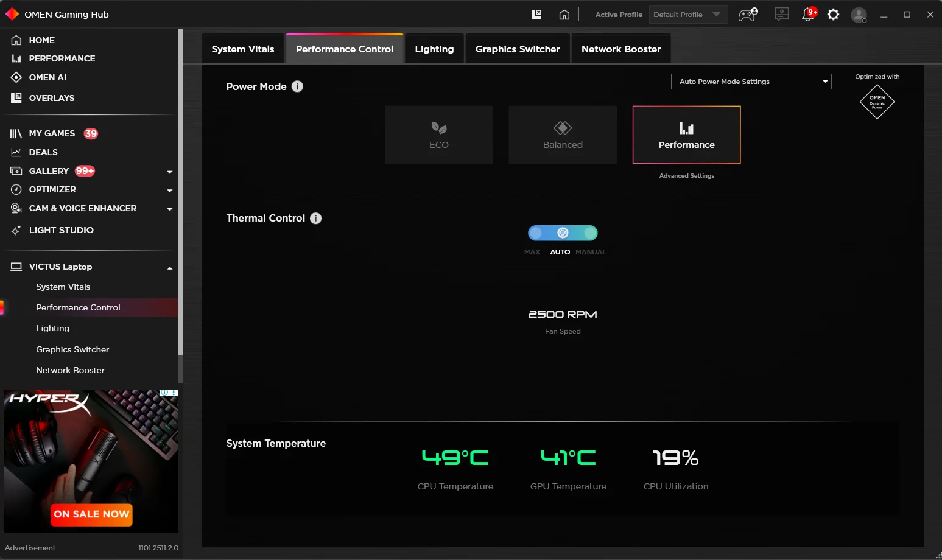Click the info icon next to Thermal Control

point(315,218)
